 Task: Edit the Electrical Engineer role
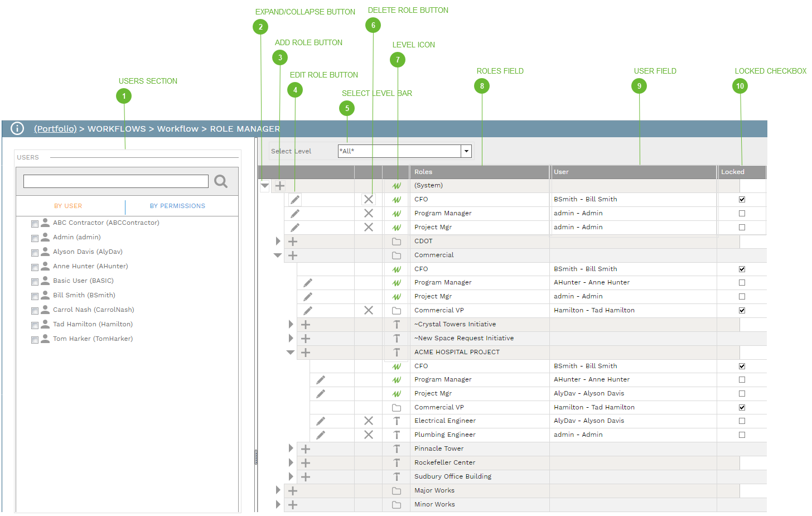321,421
